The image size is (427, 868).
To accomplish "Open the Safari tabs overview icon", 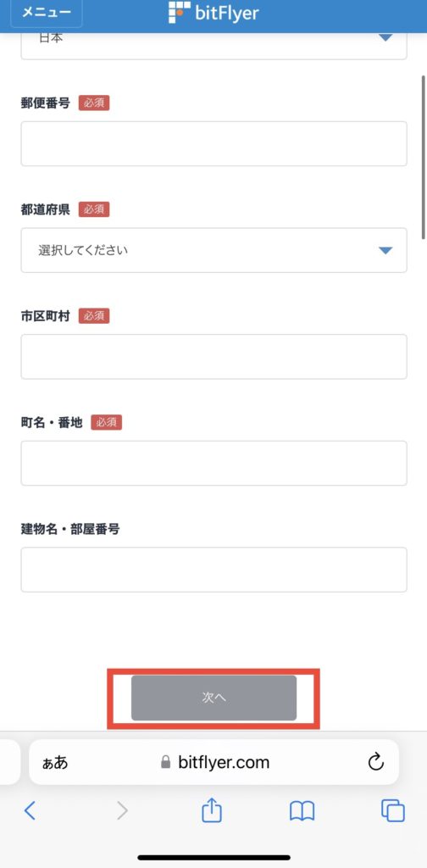I will [393, 811].
